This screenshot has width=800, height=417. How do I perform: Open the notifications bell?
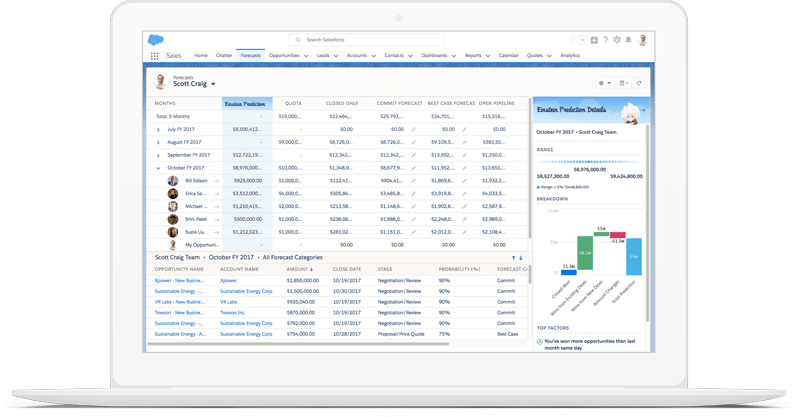coord(628,40)
